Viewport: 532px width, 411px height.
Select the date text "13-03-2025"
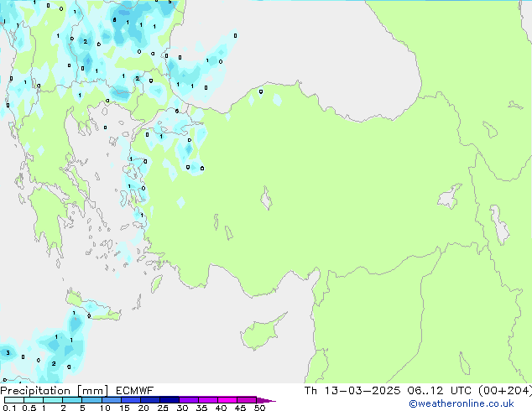pyautogui.click(x=362, y=391)
